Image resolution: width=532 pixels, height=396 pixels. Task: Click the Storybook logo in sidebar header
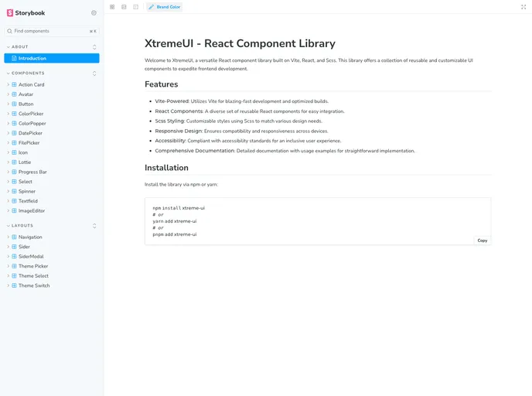(x=26, y=12)
